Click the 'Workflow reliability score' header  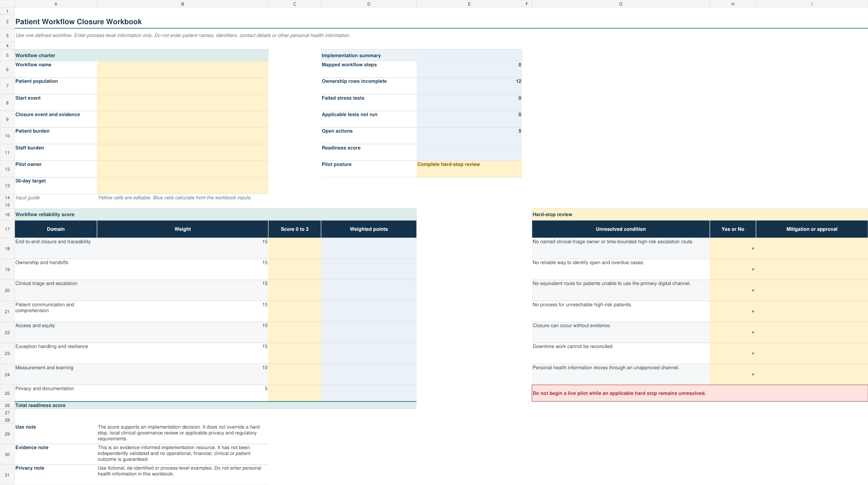point(215,215)
